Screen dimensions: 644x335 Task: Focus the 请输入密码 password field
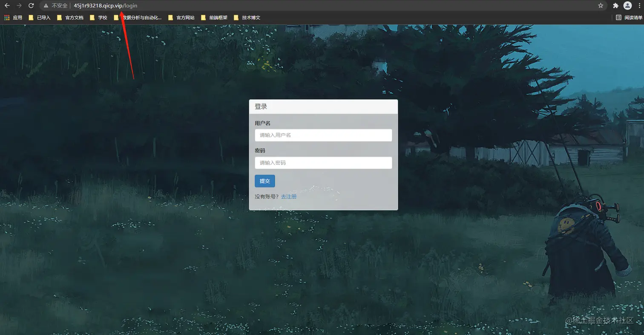tap(323, 163)
